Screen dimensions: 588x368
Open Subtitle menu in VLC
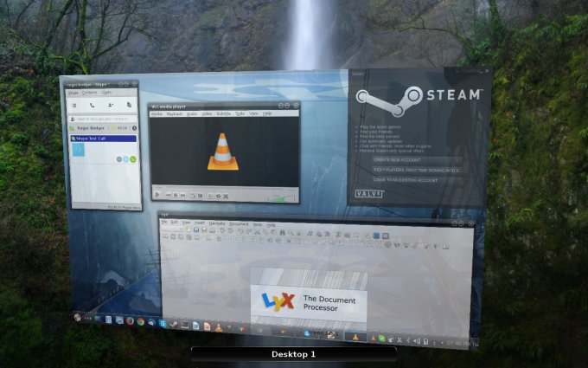223,113
